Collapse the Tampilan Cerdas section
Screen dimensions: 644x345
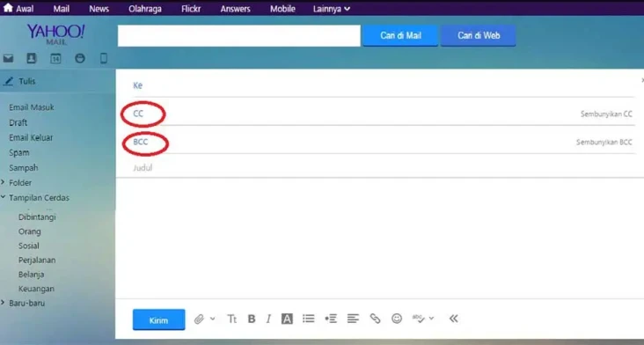coord(3,197)
